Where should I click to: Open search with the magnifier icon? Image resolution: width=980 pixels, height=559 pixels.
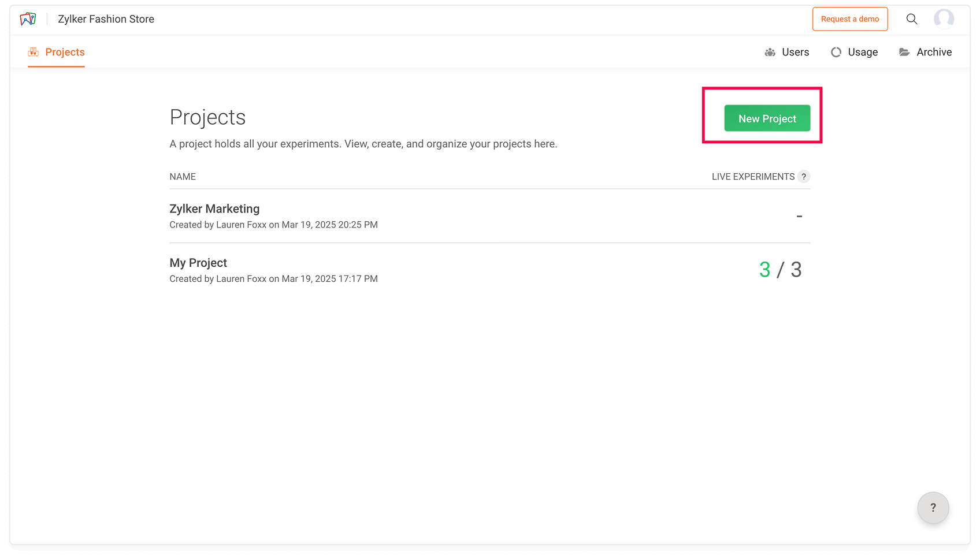(912, 19)
